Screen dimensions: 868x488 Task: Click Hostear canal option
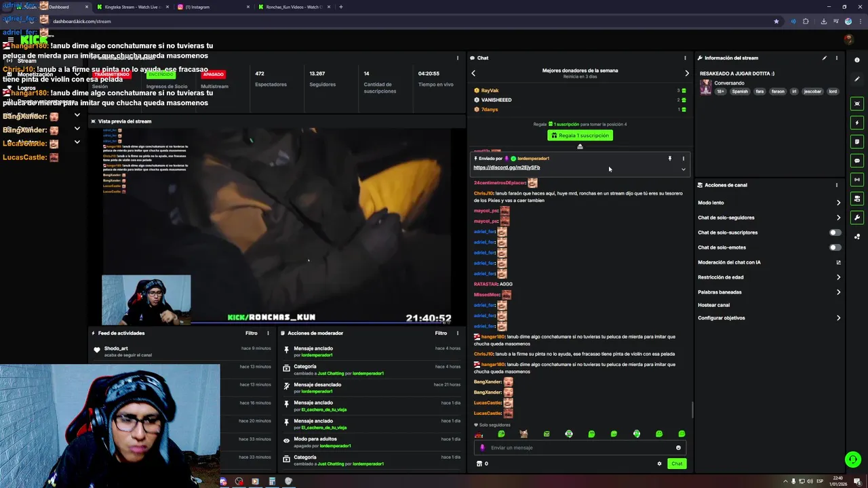(713, 305)
